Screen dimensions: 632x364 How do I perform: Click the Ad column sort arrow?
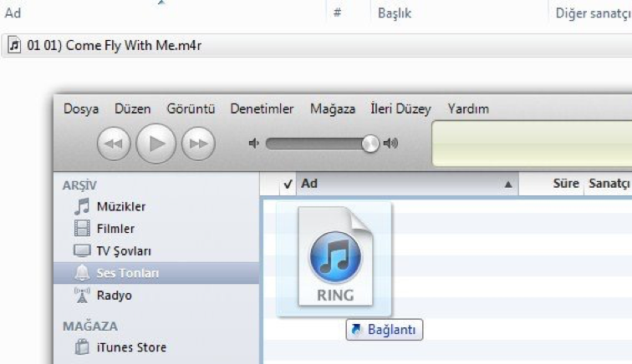pos(508,185)
